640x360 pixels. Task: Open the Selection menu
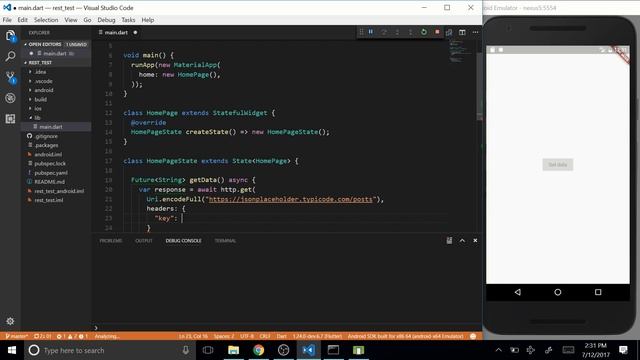click(x=46, y=20)
